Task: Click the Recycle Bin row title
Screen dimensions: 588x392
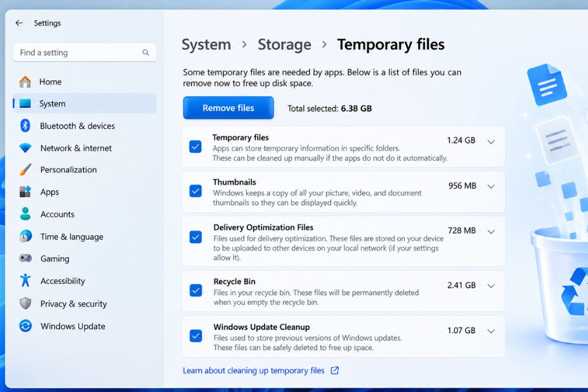Action: click(235, 281)
